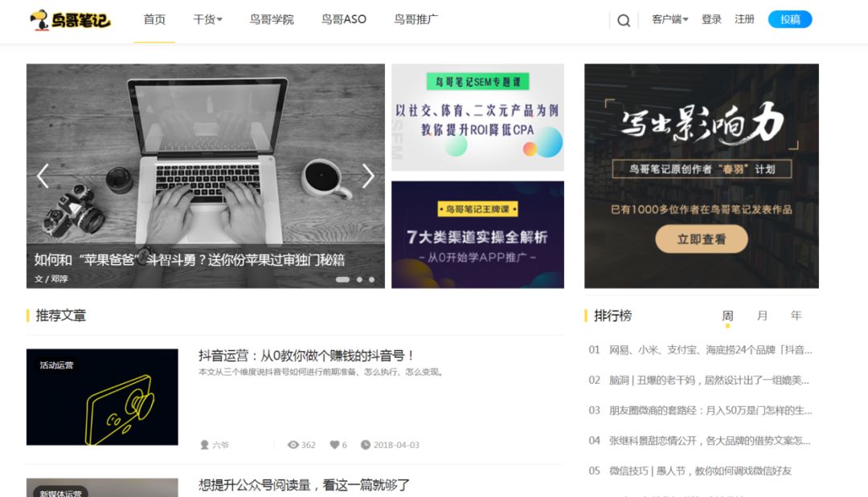
Task: Open the 客户端 dropdown
Action: tap(669, 19)
